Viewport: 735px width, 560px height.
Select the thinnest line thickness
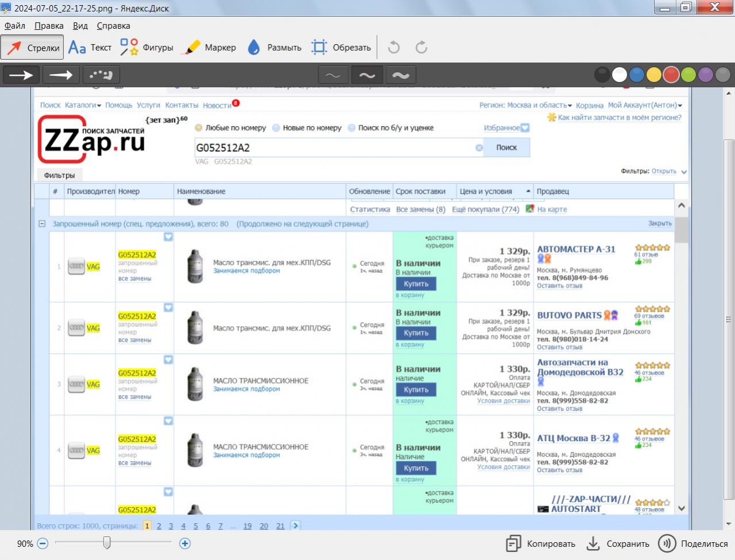333,75
